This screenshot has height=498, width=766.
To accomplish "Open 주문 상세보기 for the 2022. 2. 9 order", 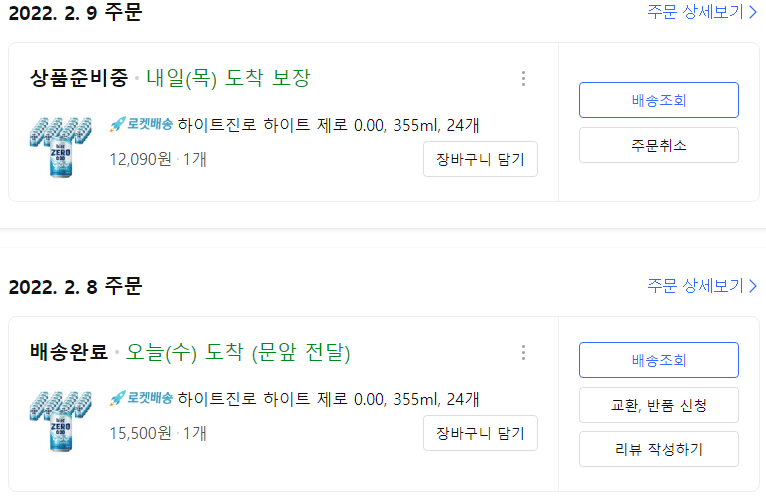I will point(702,12).
